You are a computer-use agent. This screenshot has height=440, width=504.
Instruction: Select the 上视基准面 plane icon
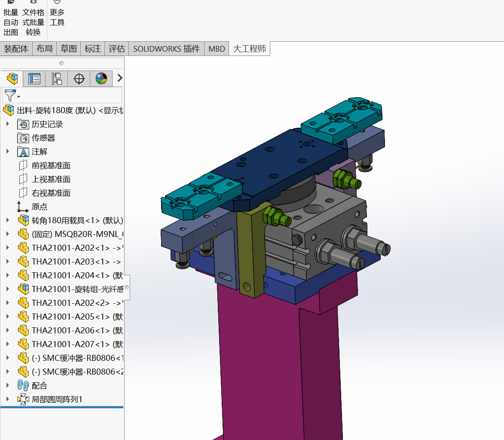[23, 179]
